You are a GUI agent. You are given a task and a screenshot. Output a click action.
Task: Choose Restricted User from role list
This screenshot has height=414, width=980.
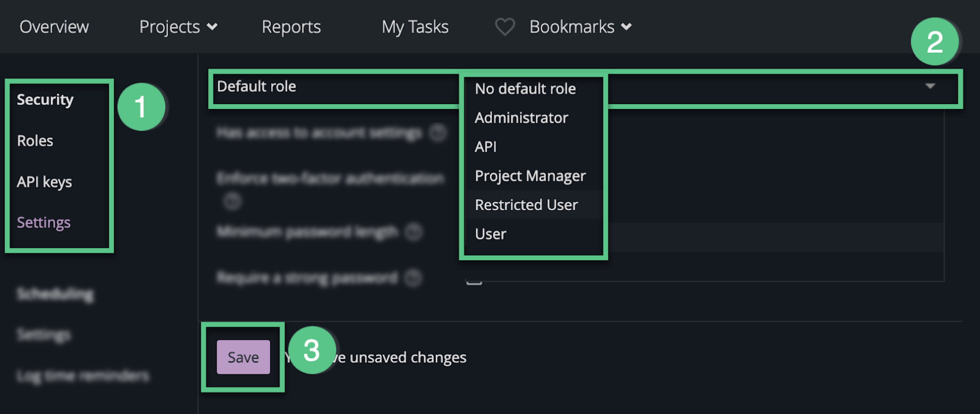click(526, 205)
